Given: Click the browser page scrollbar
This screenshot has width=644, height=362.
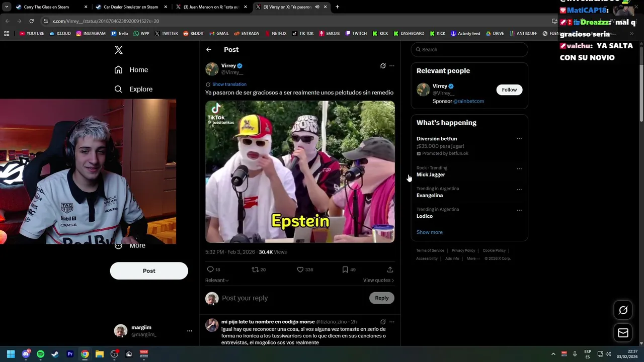Looking at the screenshot, I should point(641,83).
